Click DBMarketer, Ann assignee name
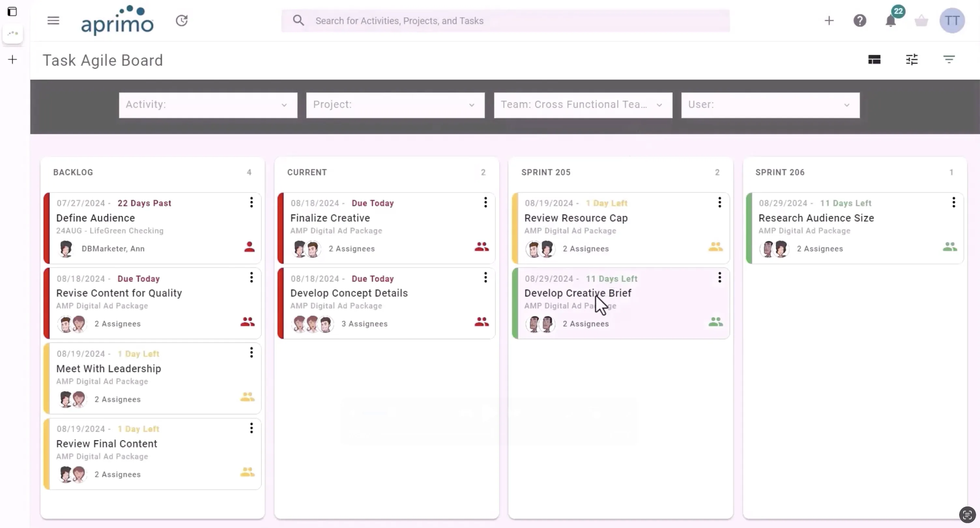This screenshot has width=980, height=528. click(x=113, y=249)
